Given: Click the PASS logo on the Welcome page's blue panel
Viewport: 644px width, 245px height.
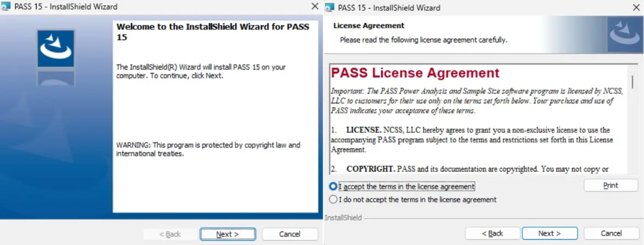Looking at the screenshot, I should 56,49.
